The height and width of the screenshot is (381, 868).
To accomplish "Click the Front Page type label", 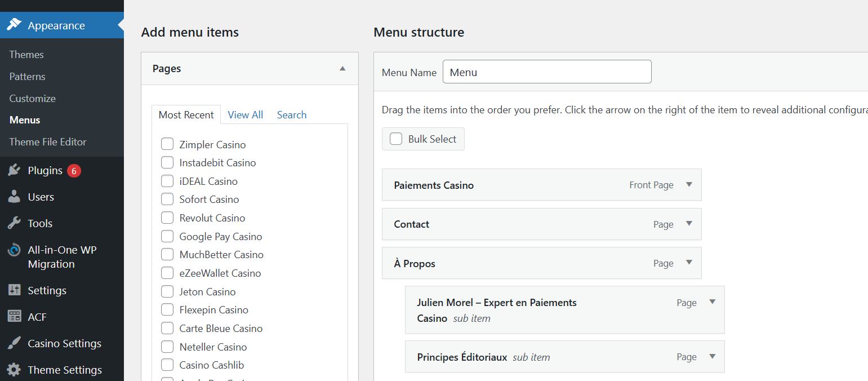I will (x=651, y=185).
